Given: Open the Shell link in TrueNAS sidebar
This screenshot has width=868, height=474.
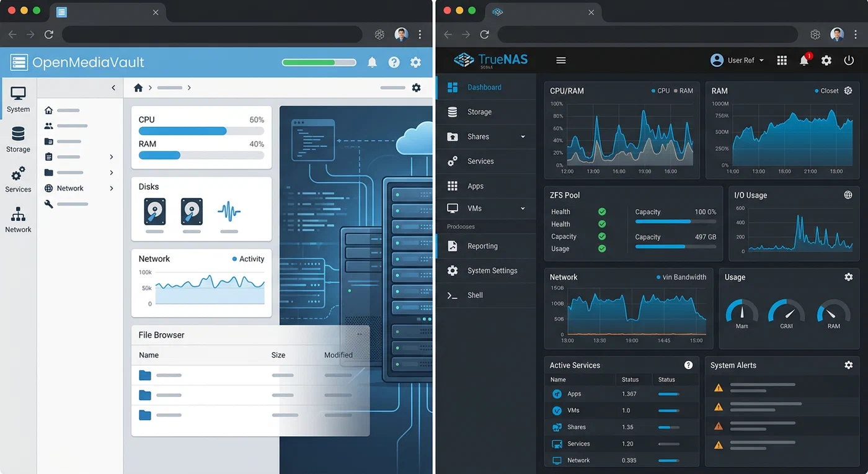Looking at the screenshot, I should (x=475, y=295).
